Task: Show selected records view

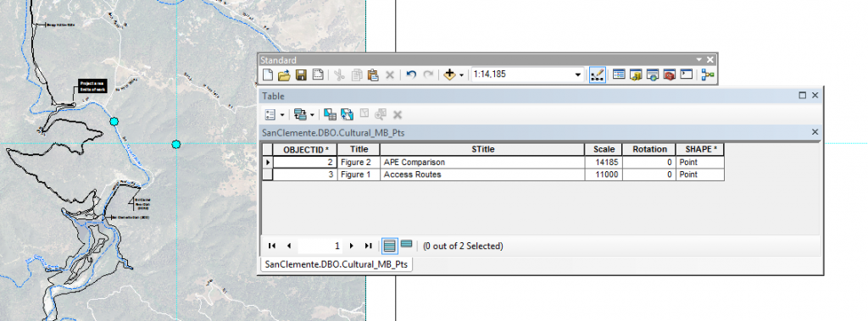Action: [x=406, y=244]
